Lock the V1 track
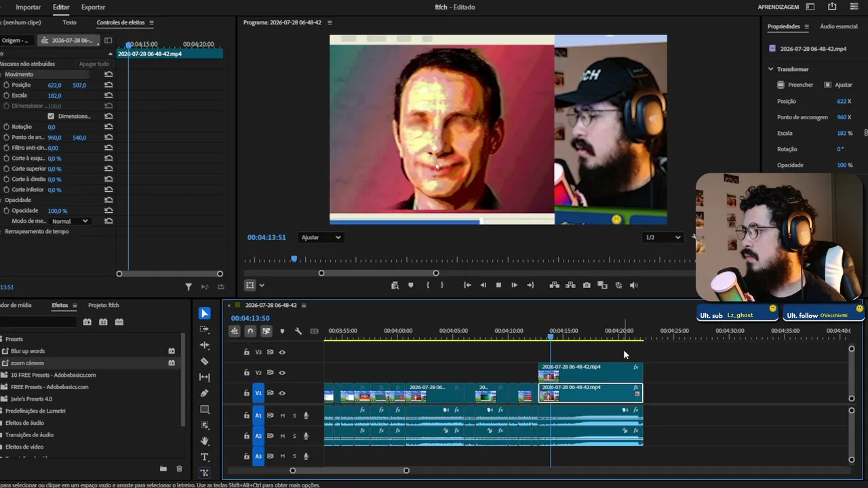868x488 pixels. point(247,393)
